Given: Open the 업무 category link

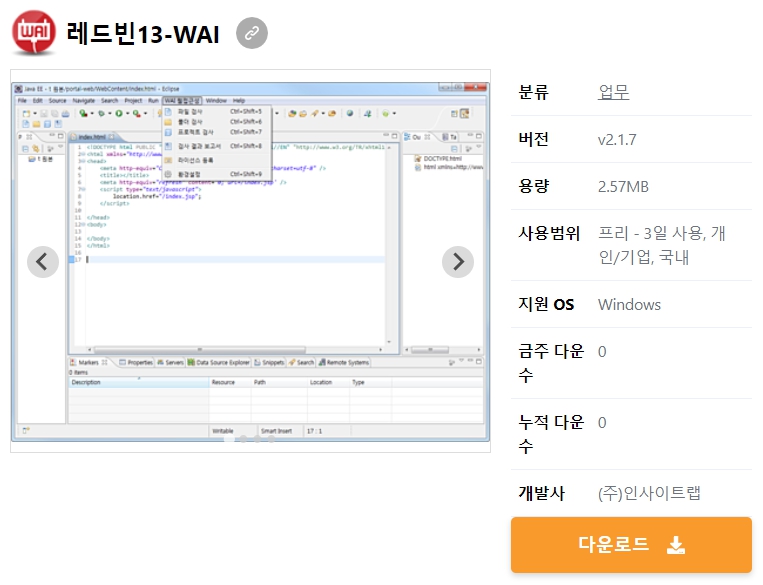Looking at the screenshot, I should tap(614, 92).
